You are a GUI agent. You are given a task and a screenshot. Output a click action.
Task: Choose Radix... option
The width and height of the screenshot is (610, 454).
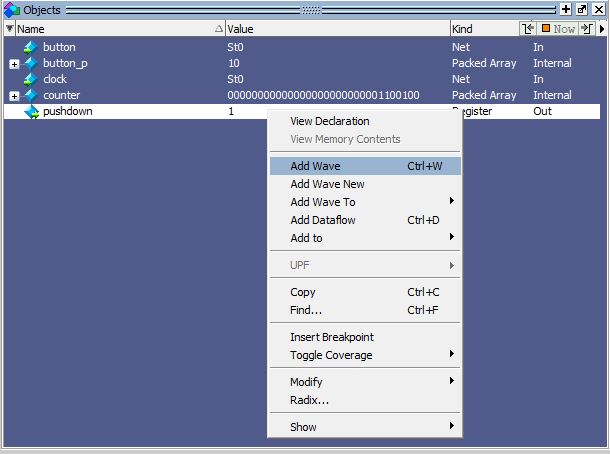(365, 400)
